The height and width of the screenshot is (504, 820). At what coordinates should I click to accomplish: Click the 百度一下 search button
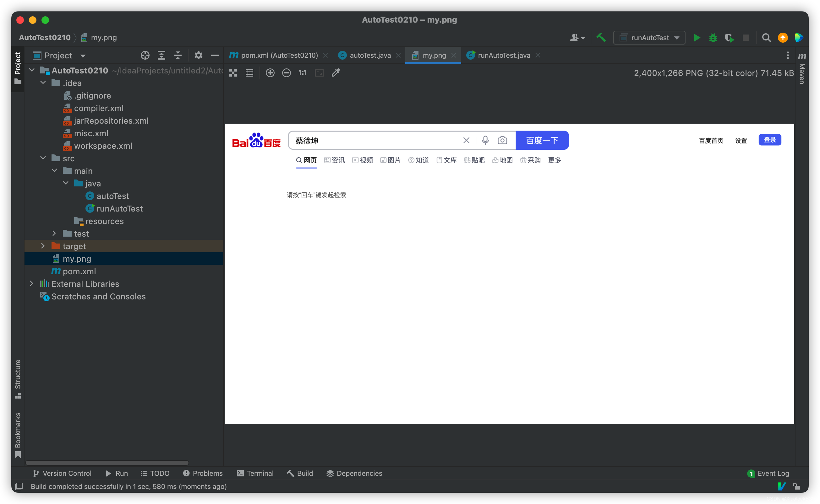tap(541, 140)
